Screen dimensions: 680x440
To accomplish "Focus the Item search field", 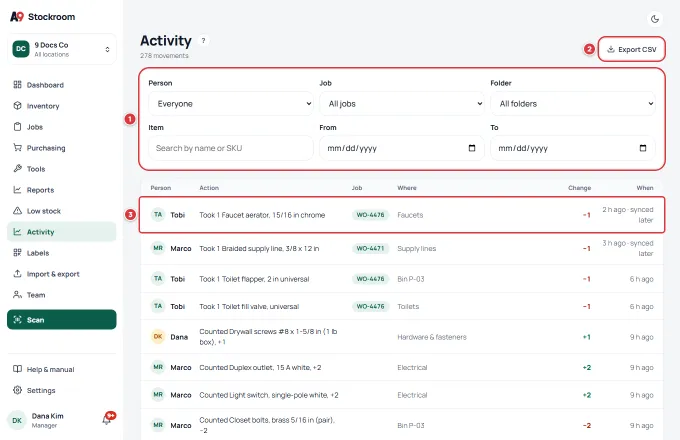I will 231,148.
